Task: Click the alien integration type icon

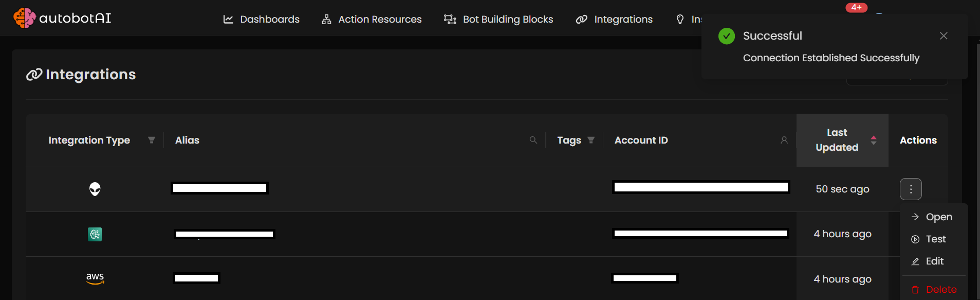Action: (95, 189)
